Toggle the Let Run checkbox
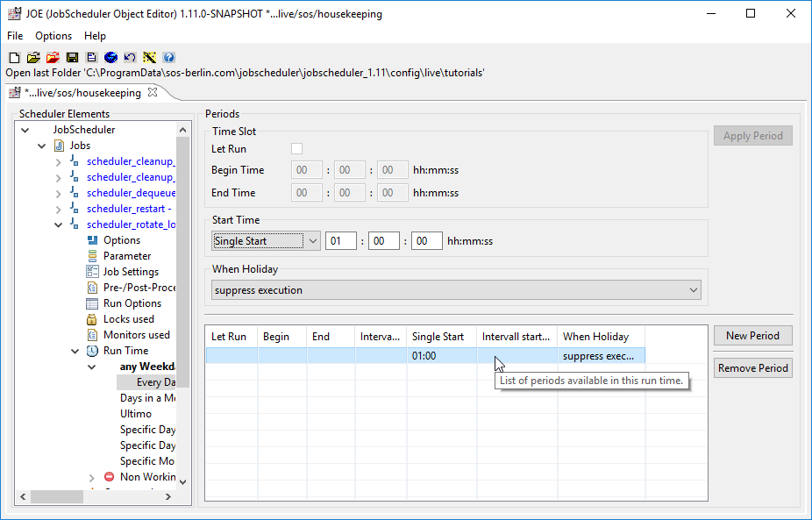Screen dimensions: 812x520 click(296, 149)
